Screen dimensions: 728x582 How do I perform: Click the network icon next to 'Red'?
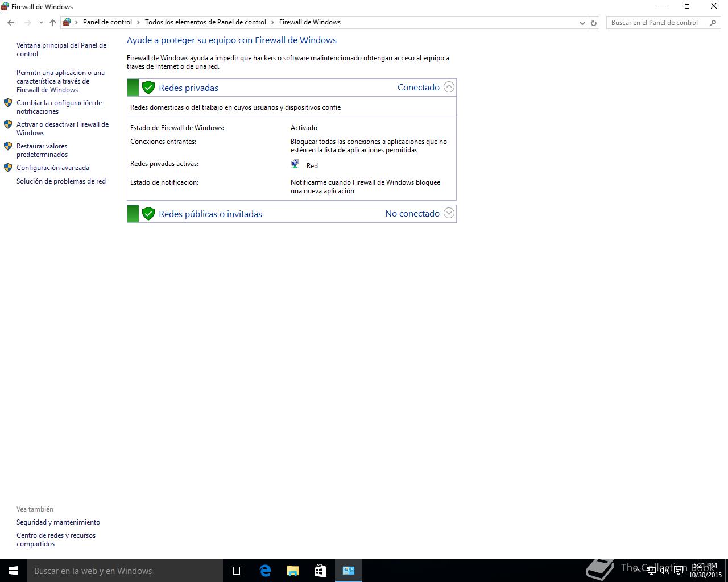295,164
